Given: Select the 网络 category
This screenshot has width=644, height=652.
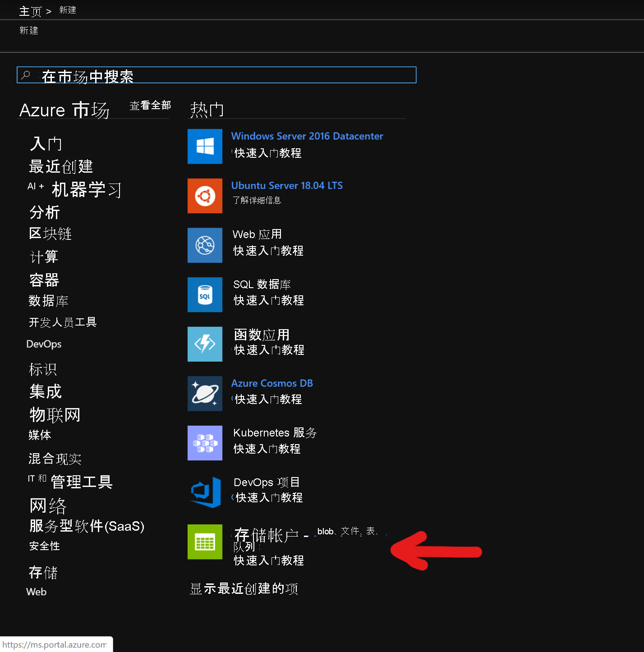Looking at the screenshot, I should click(x=48, y=505).
